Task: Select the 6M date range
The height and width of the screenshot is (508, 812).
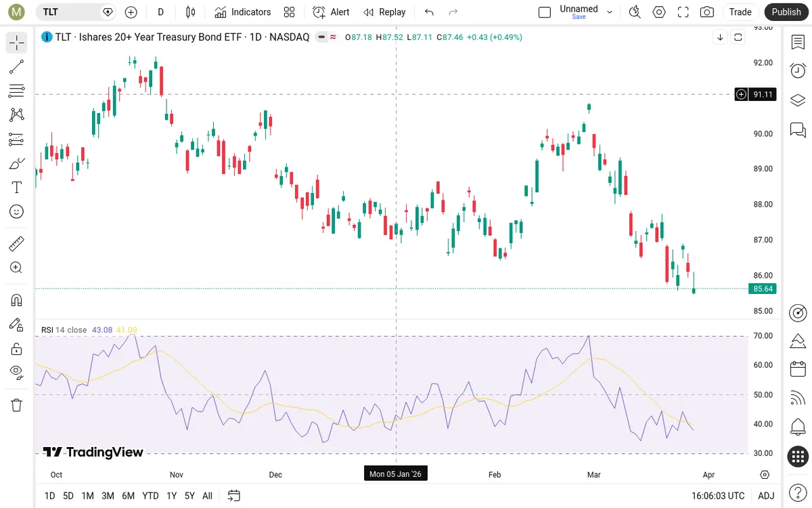Action: (128, 496)
